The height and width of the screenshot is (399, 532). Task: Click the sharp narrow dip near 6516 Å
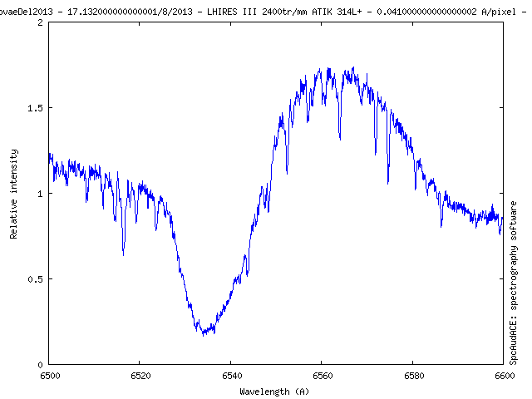123,253
